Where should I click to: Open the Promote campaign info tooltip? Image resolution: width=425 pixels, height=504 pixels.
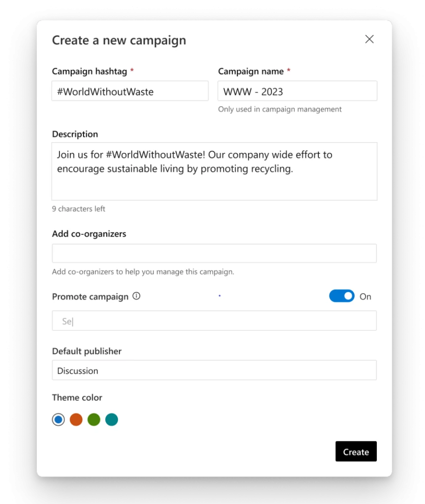point(136,296)
